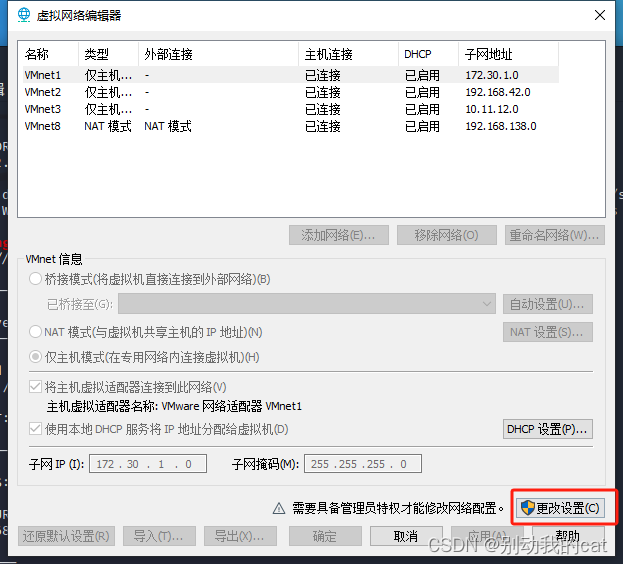
Task: Click the 自动设置(U)... button
Action: click(548, 304)
